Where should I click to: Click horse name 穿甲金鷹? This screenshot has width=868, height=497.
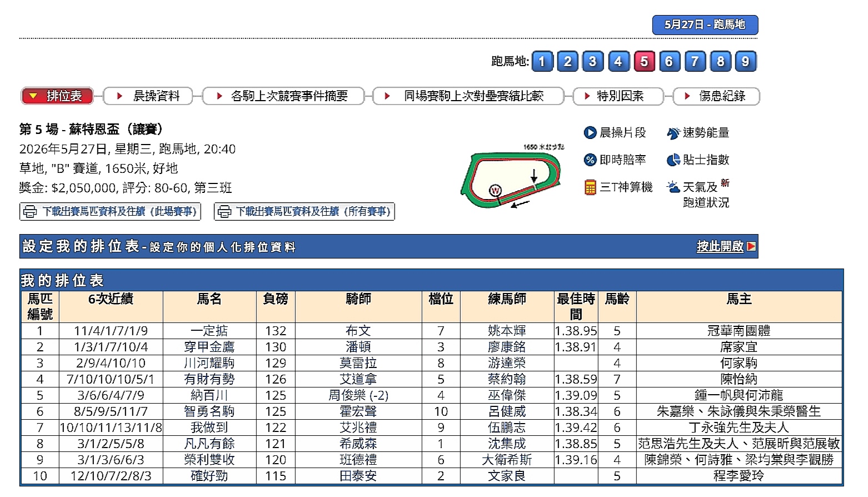click(x=209, y=347)
